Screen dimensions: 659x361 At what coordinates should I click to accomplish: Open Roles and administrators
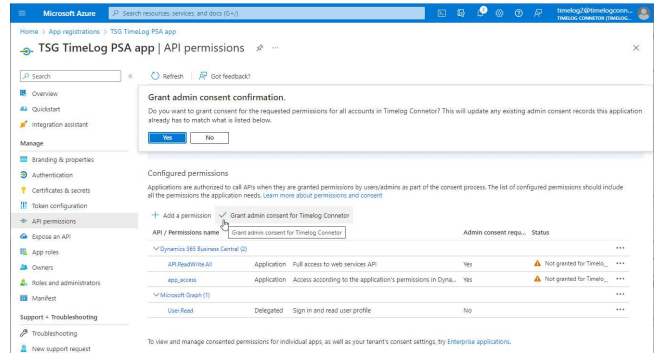coord(66,283)
